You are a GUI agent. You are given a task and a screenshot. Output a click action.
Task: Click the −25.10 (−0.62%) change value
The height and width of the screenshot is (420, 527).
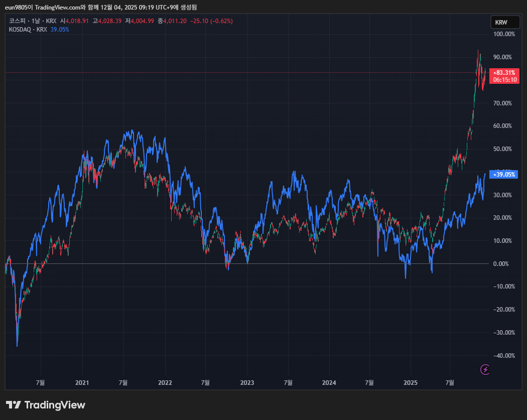click(211, 21)
